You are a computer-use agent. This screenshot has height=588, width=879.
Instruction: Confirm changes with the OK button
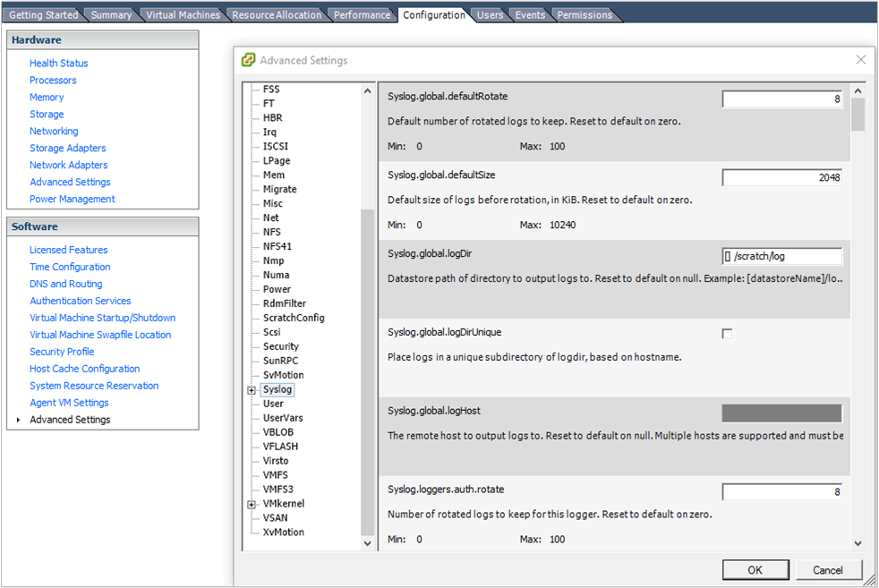click(x=755, y=569)
